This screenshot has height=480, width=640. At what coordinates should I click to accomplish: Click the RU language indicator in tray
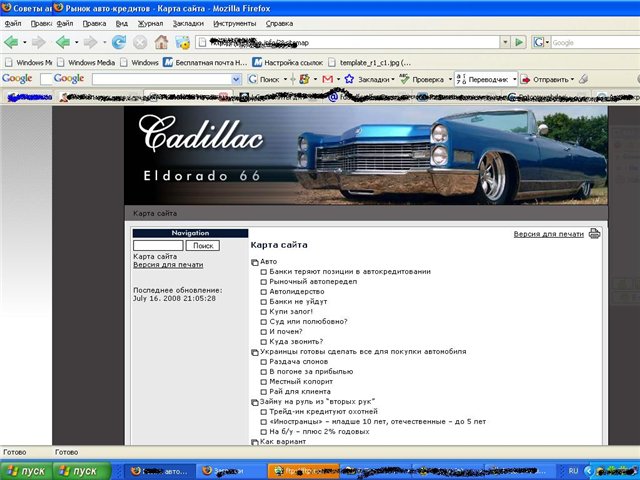click(573, 471)
